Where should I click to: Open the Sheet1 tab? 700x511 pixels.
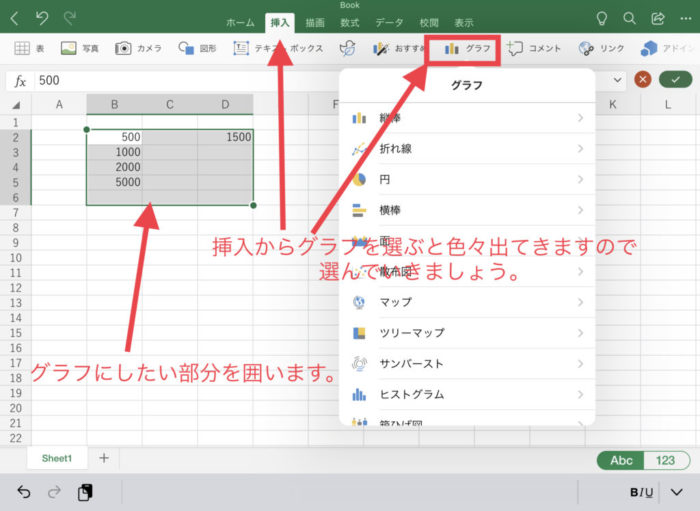(x=57, y=458)
